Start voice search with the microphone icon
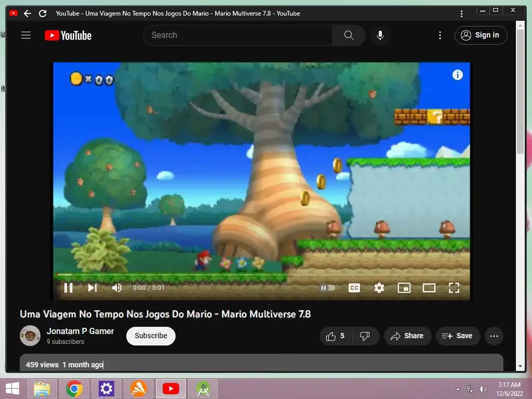Image resolution: width=532 pixels, height=399 pixels. pos(380,35)
